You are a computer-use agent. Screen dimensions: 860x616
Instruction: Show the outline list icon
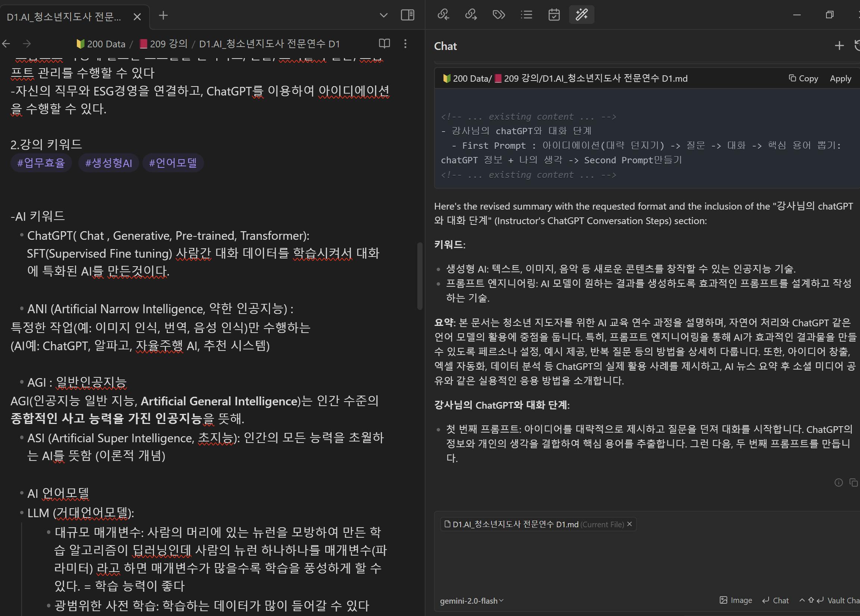(x=526, y=15)
